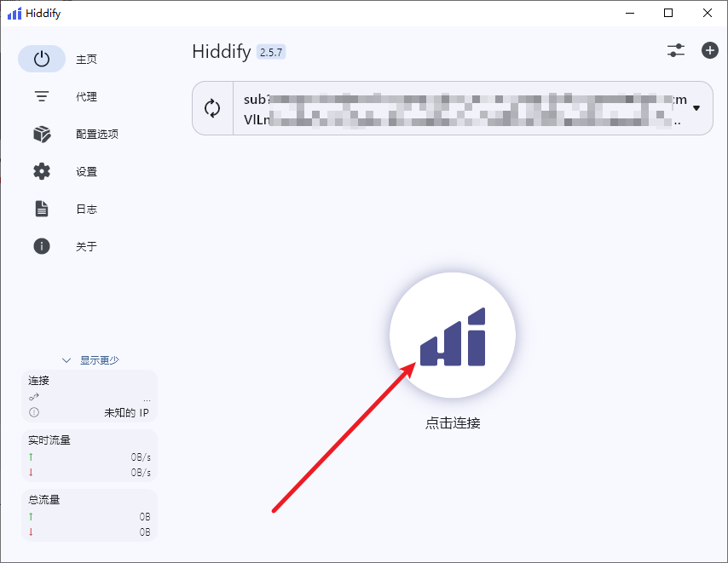Maximize the Hiddify window
The height and width of the screenshot is (563, 728).
(668, 13)
